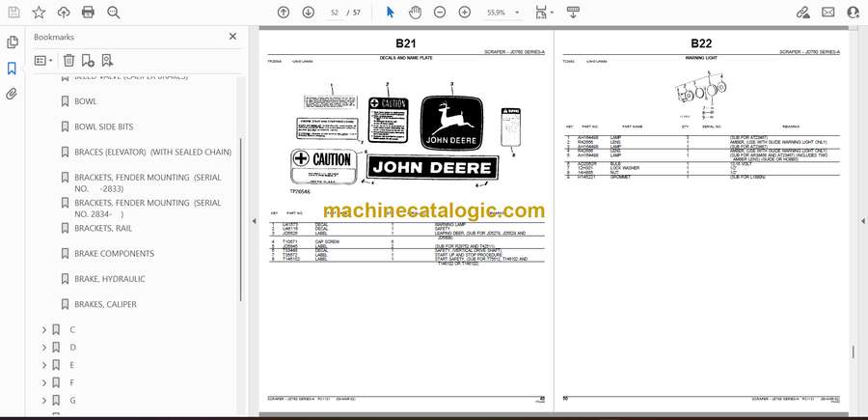Open the find text magnifier tool
Viewport: 868px width, 420px height.
pyautogui.click(x=114, y=13)
